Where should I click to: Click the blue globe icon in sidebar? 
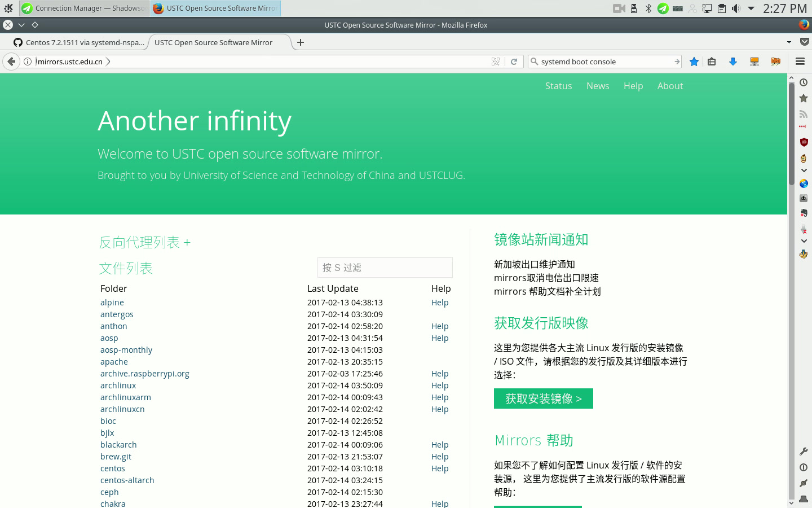(804, 183)
